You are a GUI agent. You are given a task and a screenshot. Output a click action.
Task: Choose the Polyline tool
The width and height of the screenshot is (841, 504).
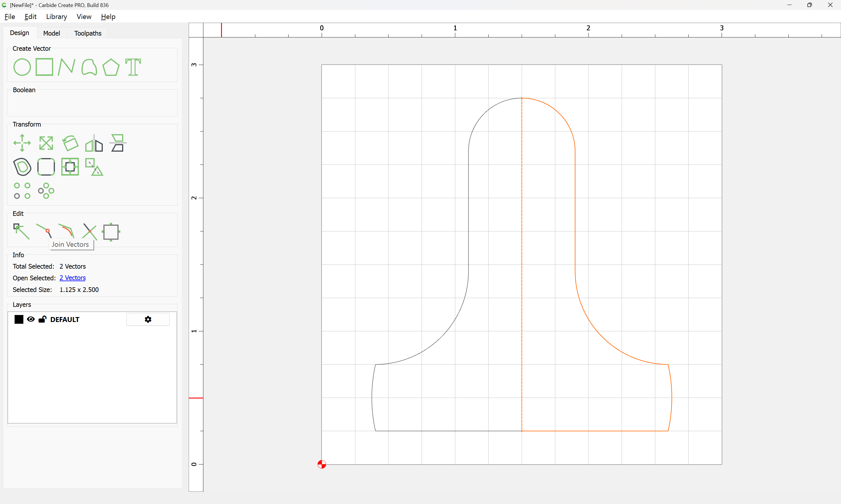tap(66, 67)
